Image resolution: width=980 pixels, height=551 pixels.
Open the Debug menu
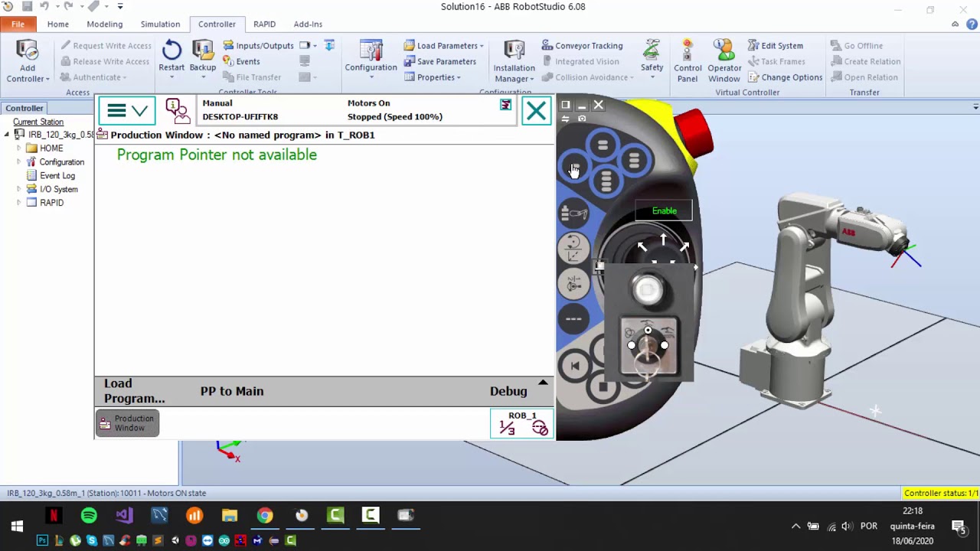coord(508,391)
